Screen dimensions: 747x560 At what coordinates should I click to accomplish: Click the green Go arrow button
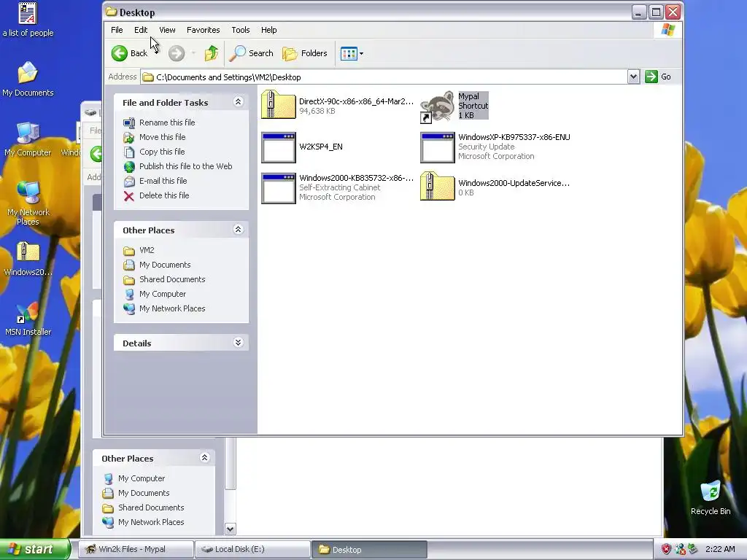[x=651, y=77]
